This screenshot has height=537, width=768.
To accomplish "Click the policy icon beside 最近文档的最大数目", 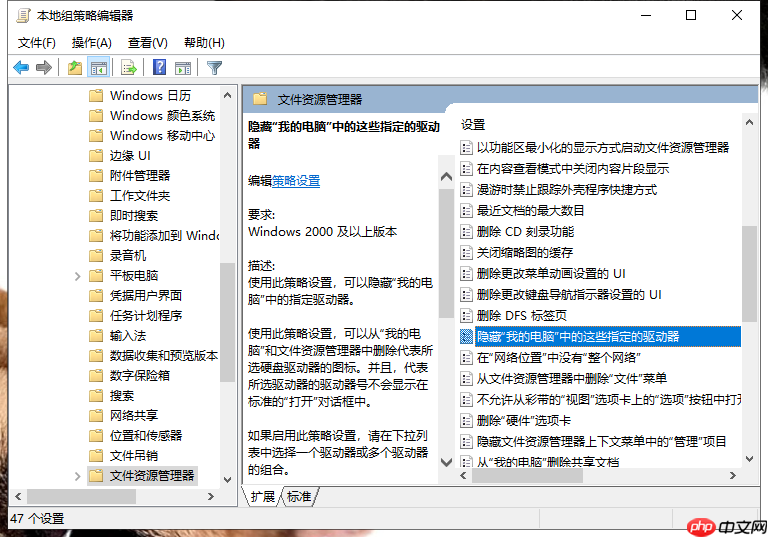I will pos(466,211).
